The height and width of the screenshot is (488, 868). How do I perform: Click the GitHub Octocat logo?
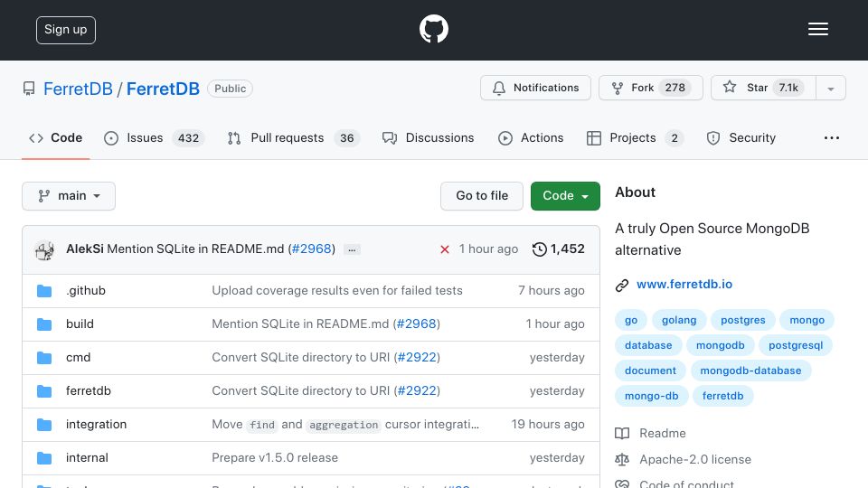[x=433, y=29]
